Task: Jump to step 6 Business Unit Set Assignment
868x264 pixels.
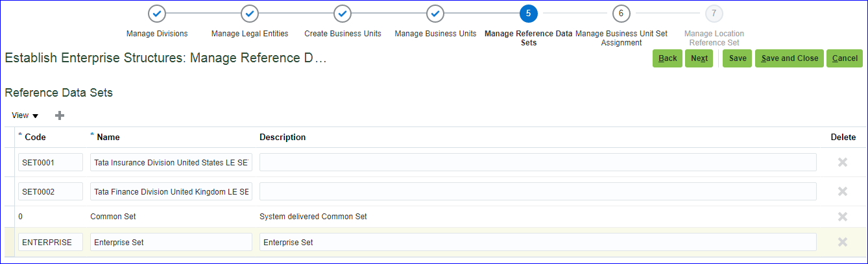Action: point(621,14)
